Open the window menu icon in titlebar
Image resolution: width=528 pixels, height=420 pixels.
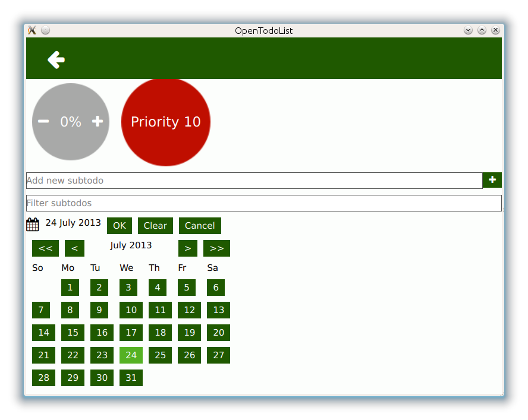(32, 30)
